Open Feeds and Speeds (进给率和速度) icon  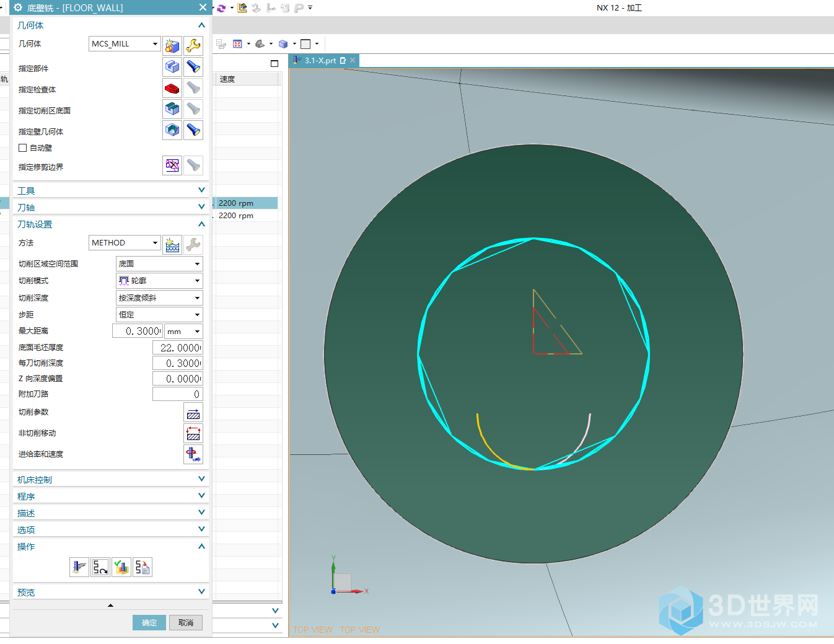(x=193, y=454)
